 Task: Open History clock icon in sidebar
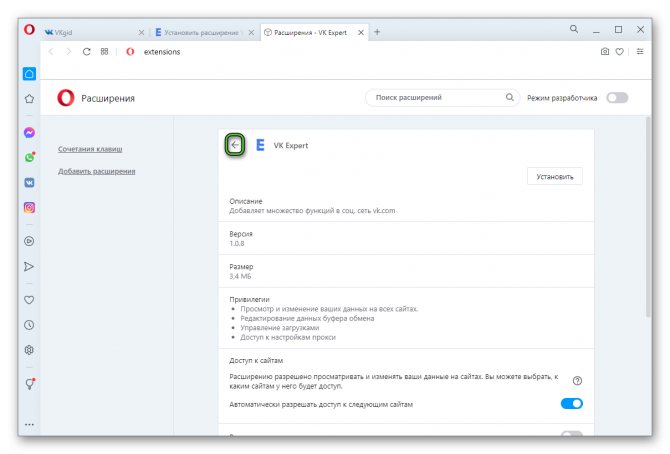(29, 325)
